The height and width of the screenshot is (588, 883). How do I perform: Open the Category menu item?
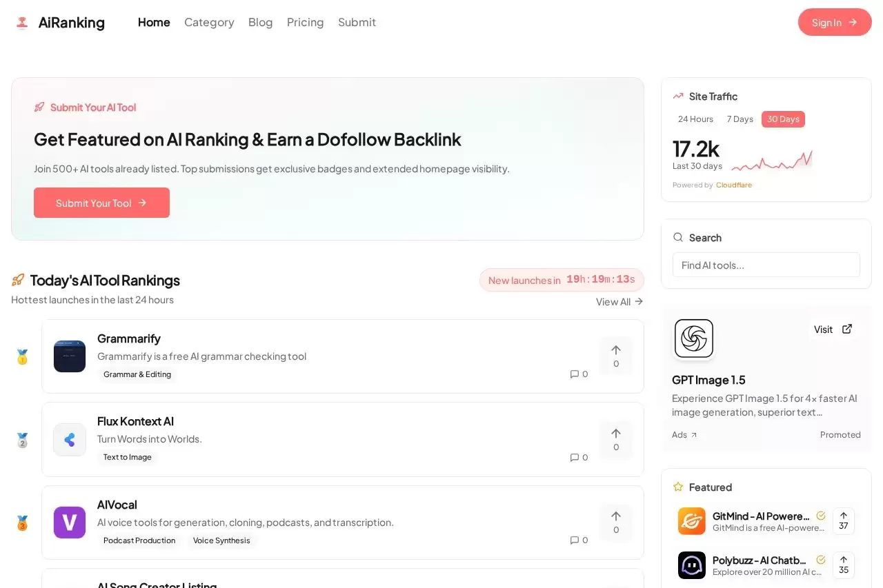tap(209, 22)
